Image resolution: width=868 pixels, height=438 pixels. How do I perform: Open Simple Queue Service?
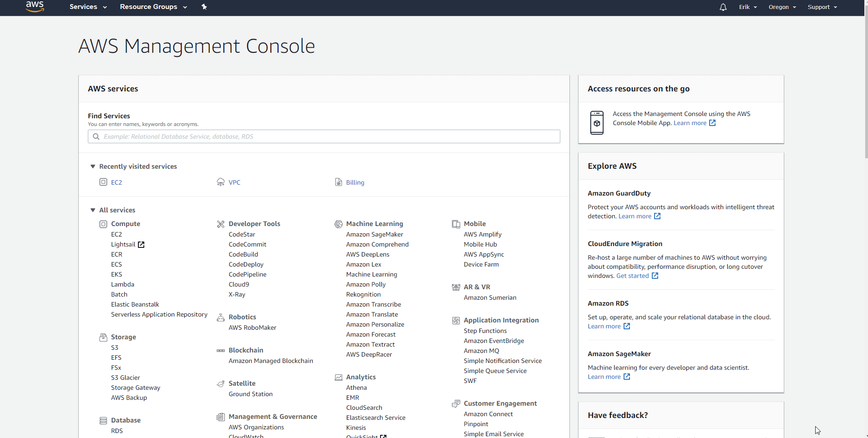tap(495, 371)
